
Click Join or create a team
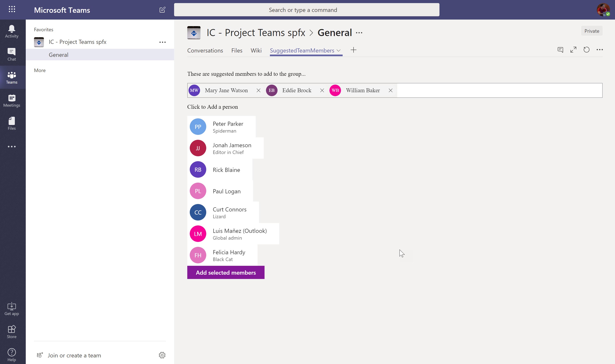74,355
